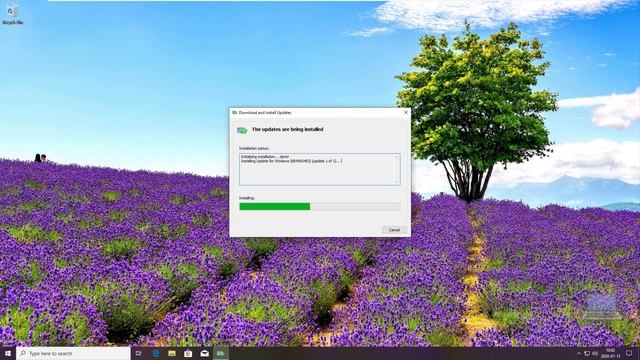Show hidden system tray icons
The width and height of the screenshot is (640, 360).
[579, 353]
